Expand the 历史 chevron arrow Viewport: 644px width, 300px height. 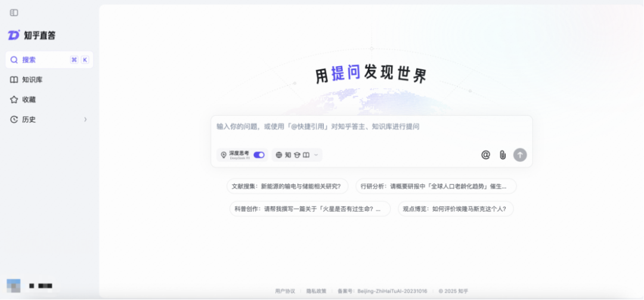(x=85, y=120)
